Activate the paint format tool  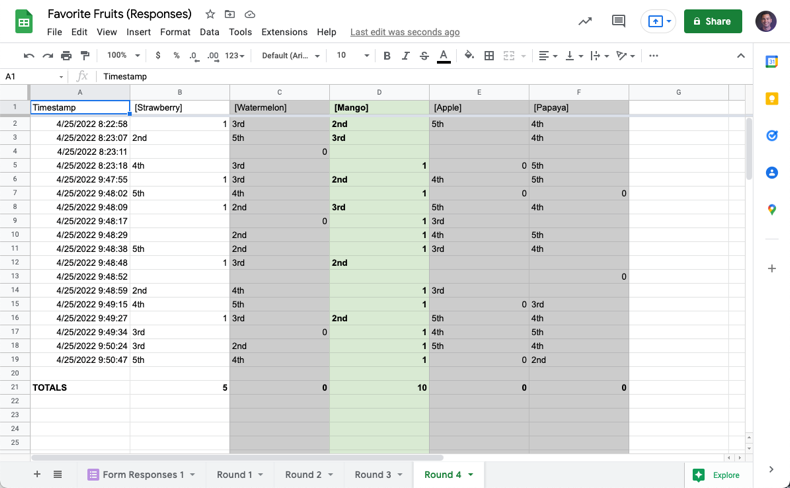click(85, 56)
